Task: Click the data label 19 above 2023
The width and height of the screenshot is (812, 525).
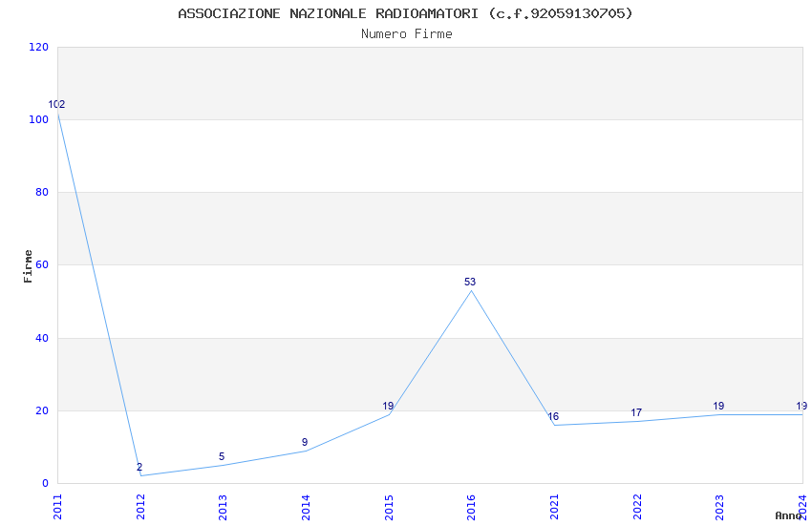Action: point(718,406)
